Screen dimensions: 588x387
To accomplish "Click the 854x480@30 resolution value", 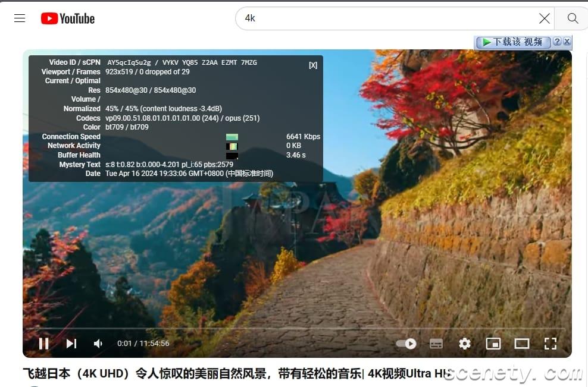I will pos(151,90).
